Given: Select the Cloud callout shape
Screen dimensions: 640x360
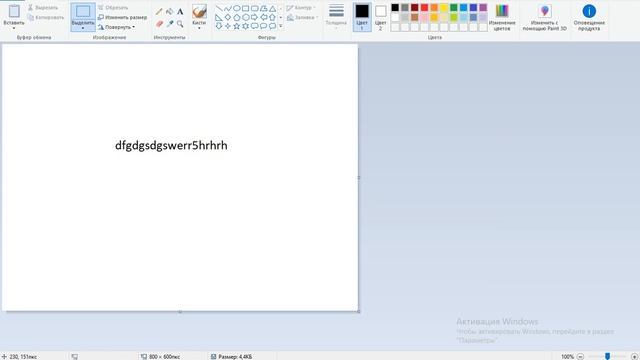Looking at the screenshot, I should 272,26.
